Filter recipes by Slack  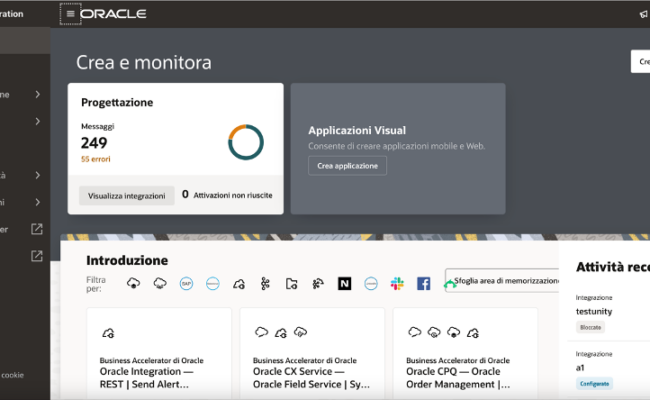click(397, 284)
